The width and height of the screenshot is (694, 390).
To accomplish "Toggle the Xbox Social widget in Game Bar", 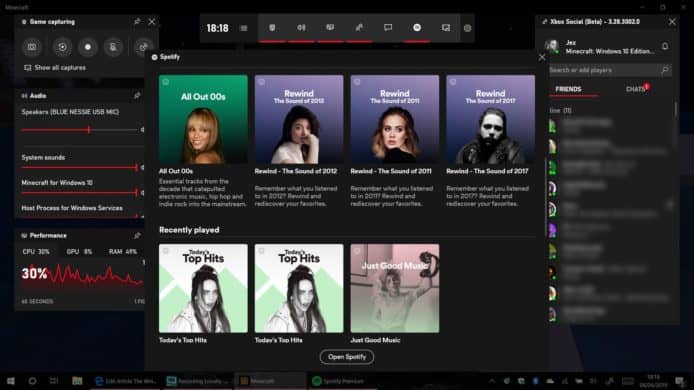I will click(x=359, y=27).
